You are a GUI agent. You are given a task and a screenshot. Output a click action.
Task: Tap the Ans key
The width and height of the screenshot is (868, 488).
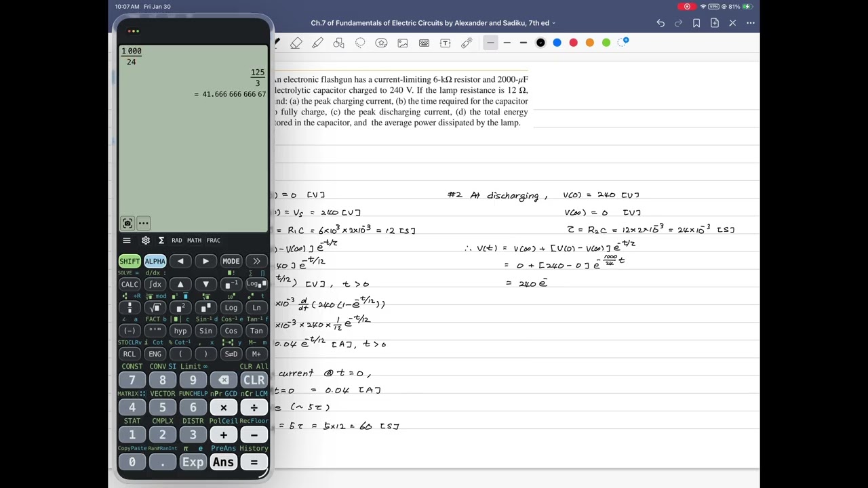pyautogui.click(x=224, y=462)
